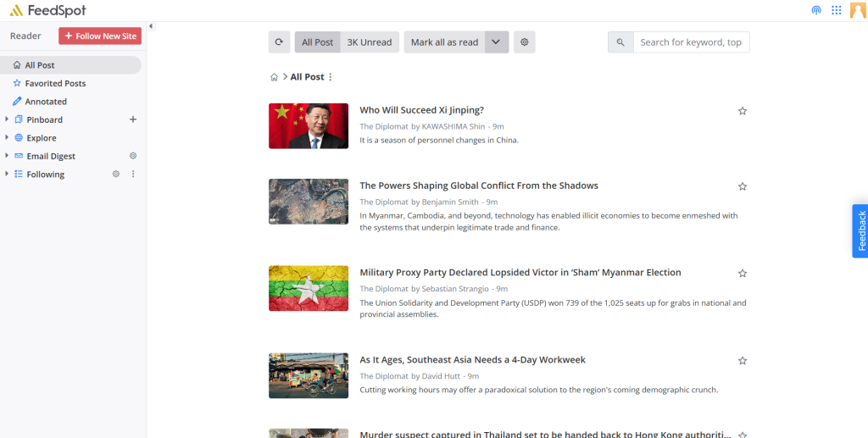Switch to the 3K Unread tab
Screen dimensions: 868x438
pyautogui.click(x=370, y=42)
